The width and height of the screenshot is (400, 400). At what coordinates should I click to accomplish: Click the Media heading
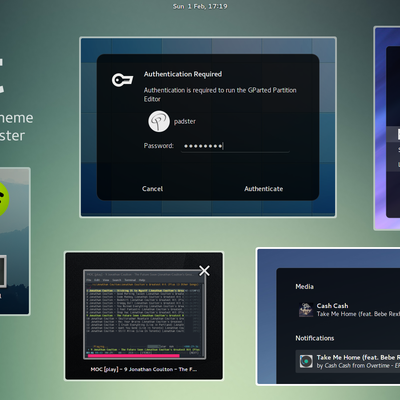click(x=304, y=287)
